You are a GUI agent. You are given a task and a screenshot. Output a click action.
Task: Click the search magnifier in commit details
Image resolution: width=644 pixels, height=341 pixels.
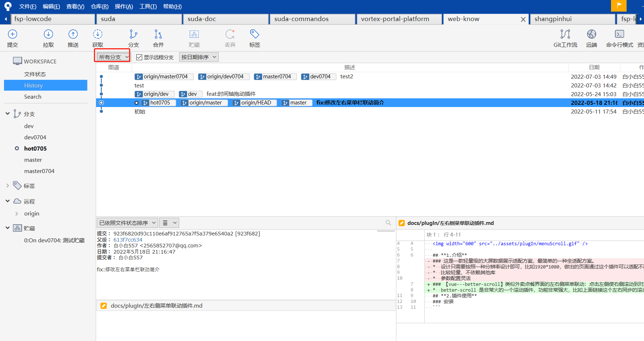[388, 223]
